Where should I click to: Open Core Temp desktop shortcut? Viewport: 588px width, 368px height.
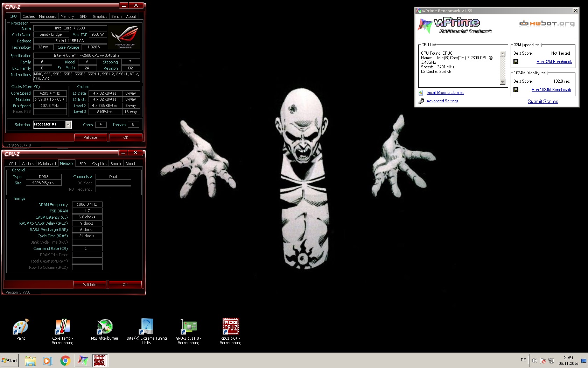pos(63,331)
